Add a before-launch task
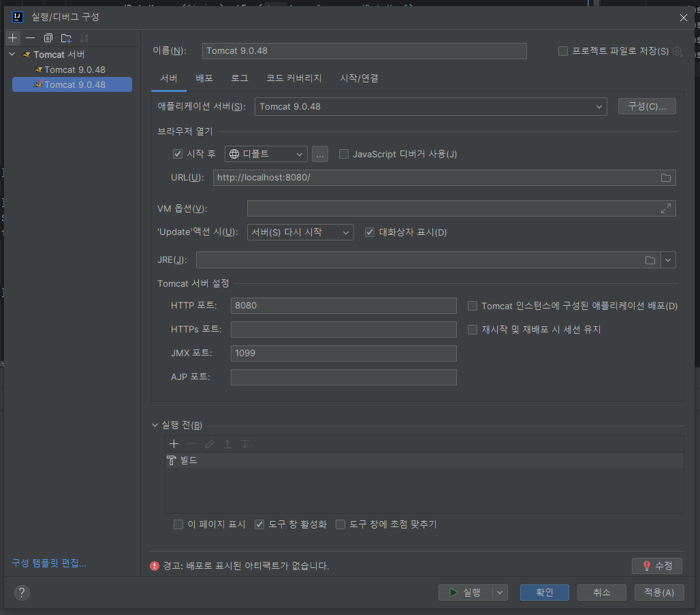The height and width of the screenshot is (615, 700). 174,443
